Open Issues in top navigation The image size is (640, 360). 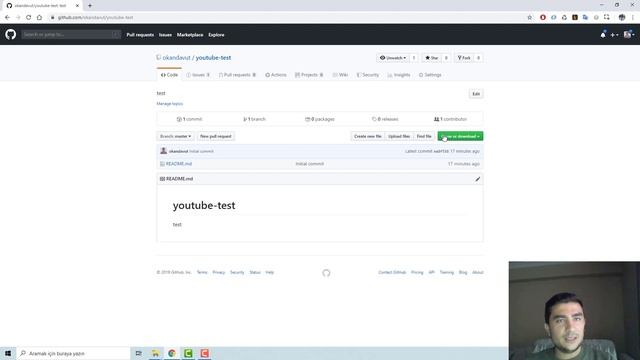(165, 35)
